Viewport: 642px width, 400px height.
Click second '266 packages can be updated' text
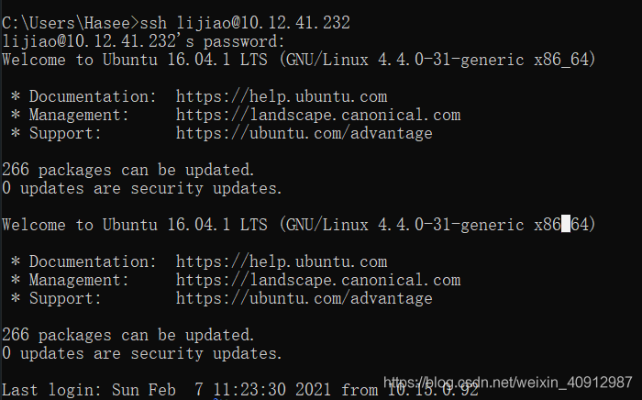pos(128,335)
